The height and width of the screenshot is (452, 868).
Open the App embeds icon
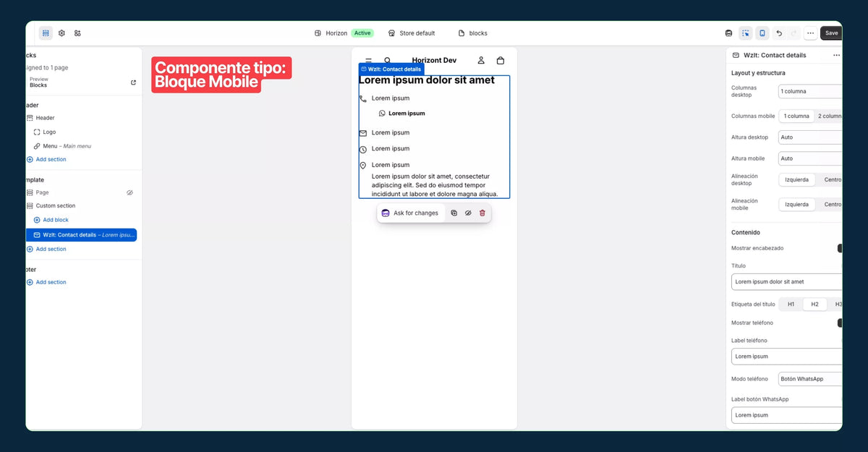click(x=78, y=33)
